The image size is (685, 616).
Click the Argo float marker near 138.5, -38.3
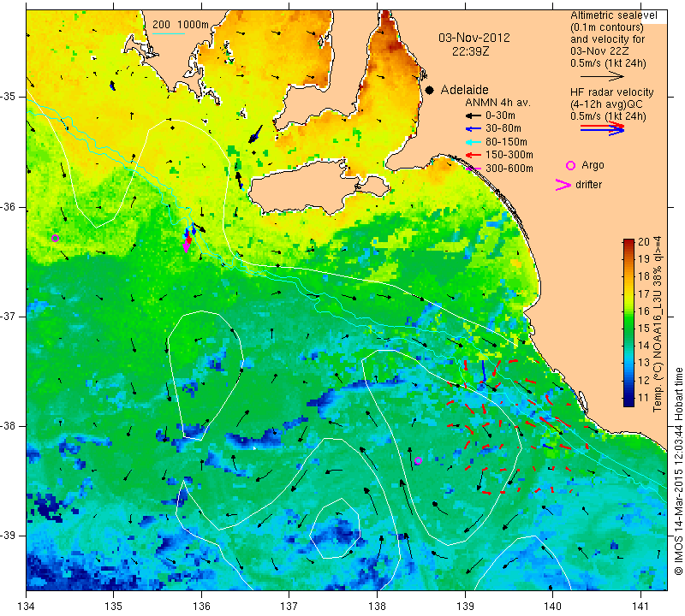tap(418, 460)
